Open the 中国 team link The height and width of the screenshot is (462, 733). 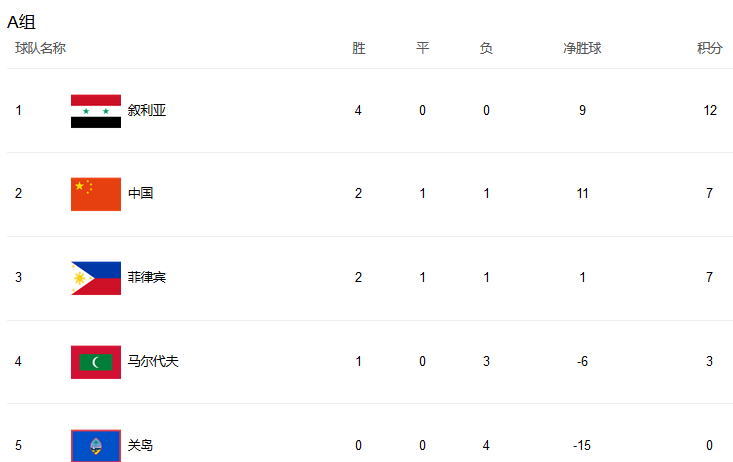(140, 194)
